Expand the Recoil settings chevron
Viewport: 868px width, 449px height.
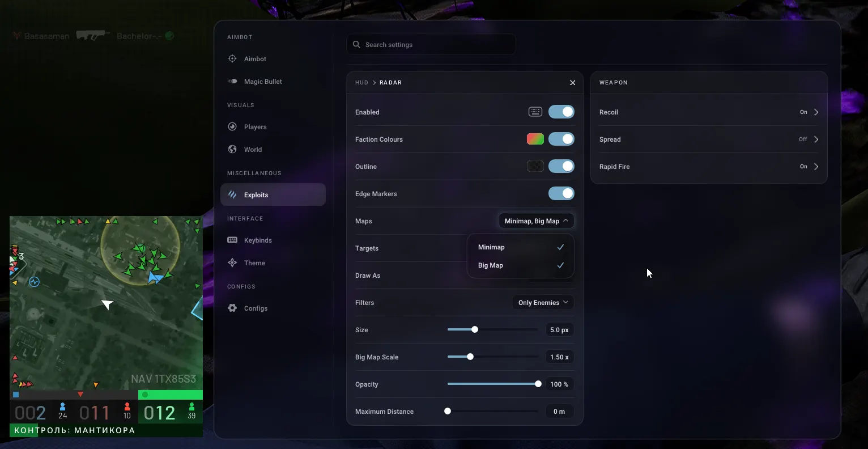pyautogui.click(x=816, y=112)
